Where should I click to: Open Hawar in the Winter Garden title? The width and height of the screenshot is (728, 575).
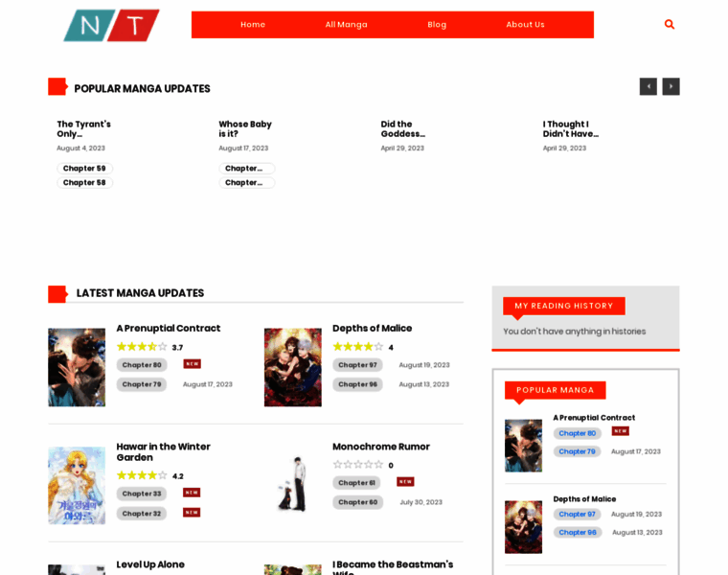coord(164,452)
